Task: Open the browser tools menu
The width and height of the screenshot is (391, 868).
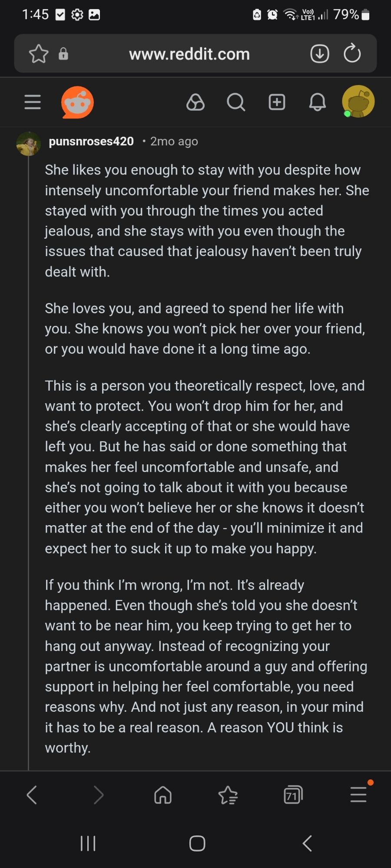Action: pyautogui.click(x=358, y=794)
